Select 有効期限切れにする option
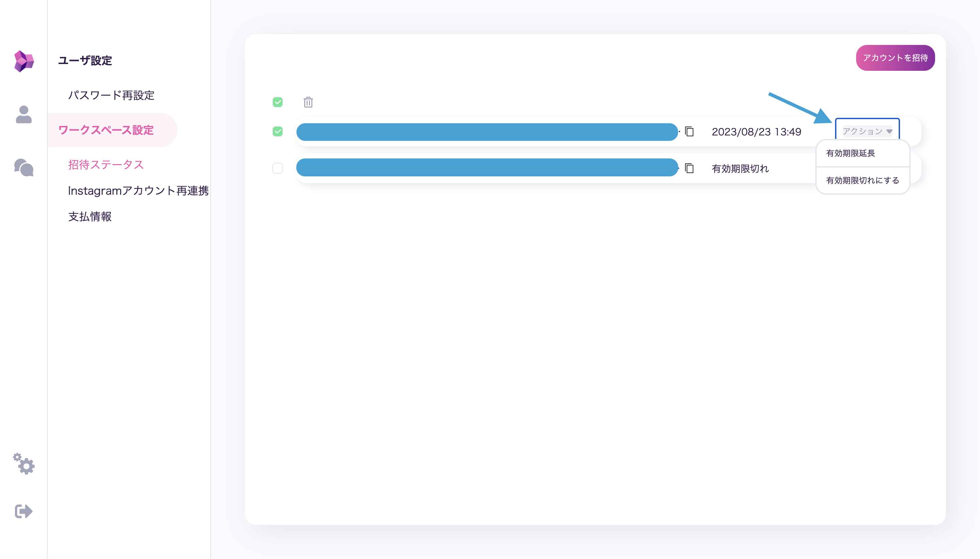The height and width of the screenshot is (559, 980). pyautogui.click(x=862, y=180)
